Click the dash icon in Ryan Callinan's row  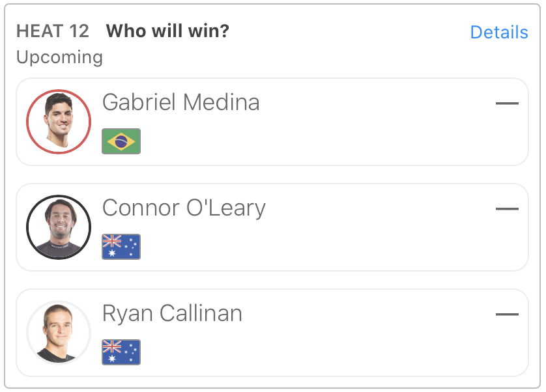click(507, 315)
